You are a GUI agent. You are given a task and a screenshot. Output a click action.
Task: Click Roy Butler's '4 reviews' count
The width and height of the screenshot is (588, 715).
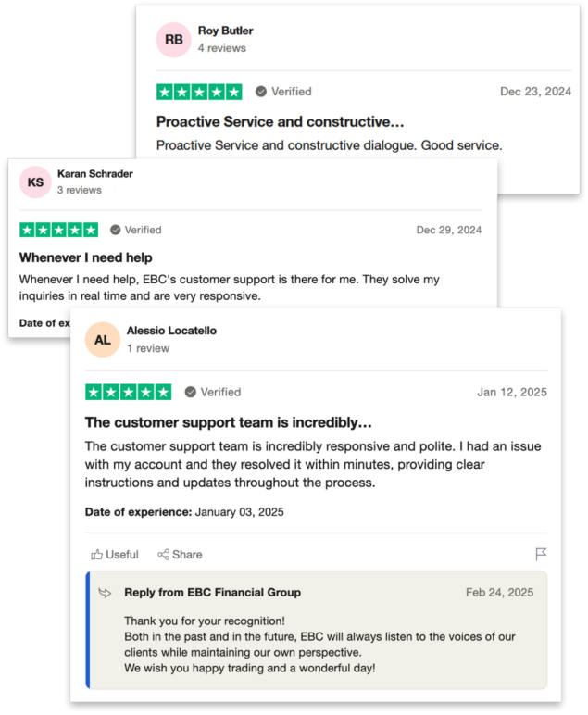click(x=222, y=48)
